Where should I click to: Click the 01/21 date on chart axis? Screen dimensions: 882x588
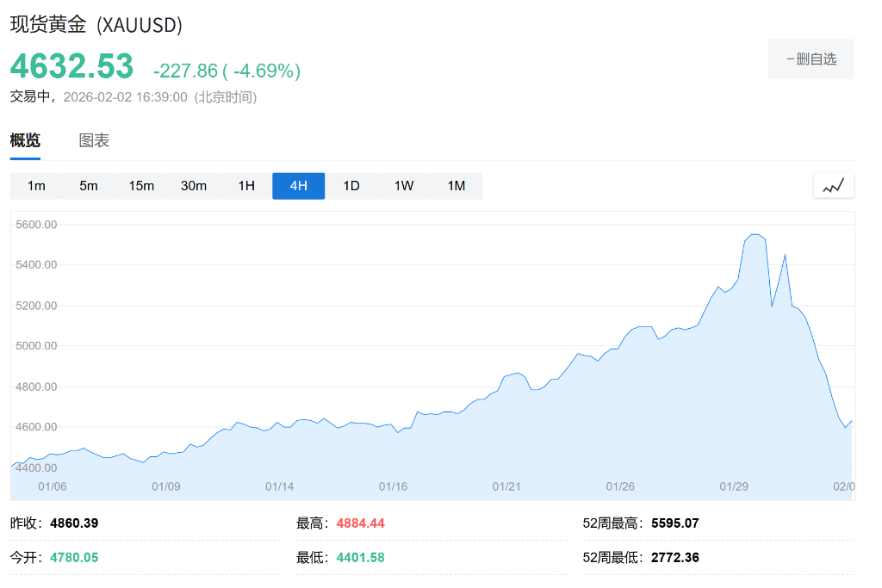[506, 486]
